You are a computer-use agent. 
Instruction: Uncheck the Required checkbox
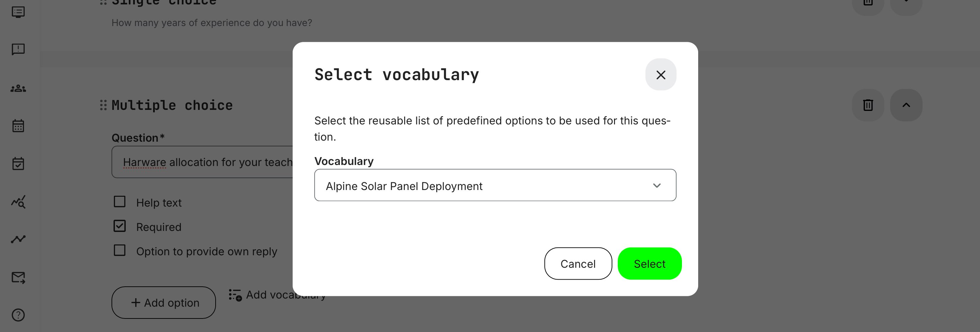tap(120, 226)
